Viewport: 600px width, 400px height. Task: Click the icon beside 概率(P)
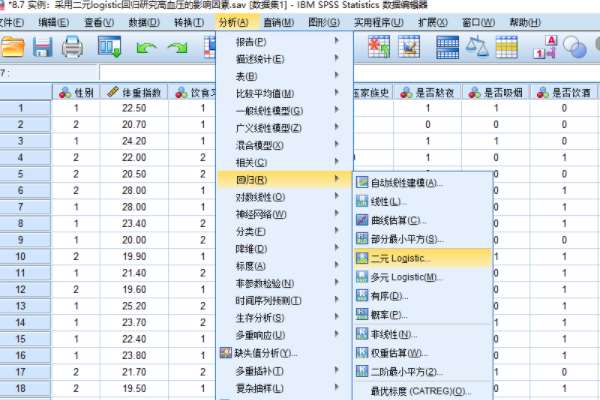click(362, 315)
